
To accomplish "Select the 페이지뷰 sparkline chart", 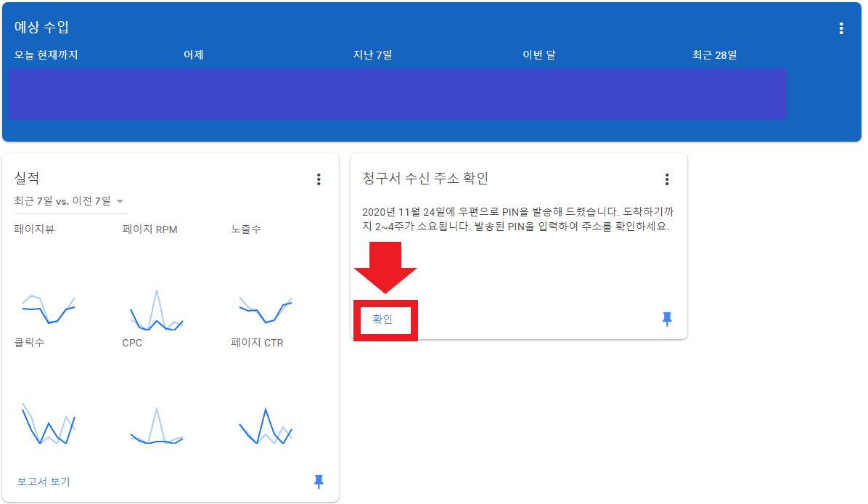I will (48, 308).
